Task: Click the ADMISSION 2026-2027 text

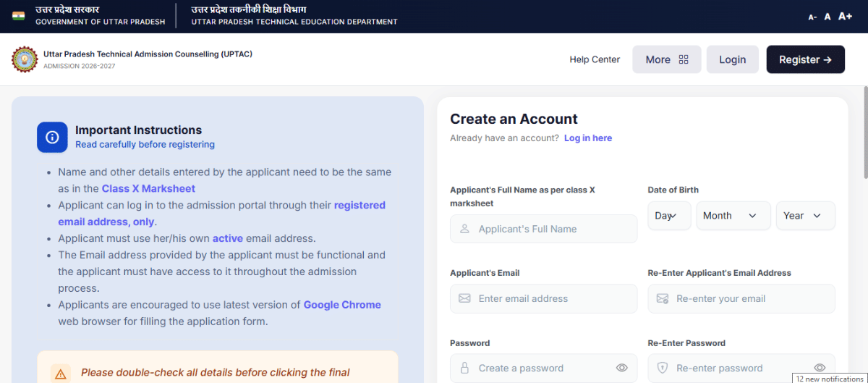Action: pyautogui.click(x=79, y=66)
